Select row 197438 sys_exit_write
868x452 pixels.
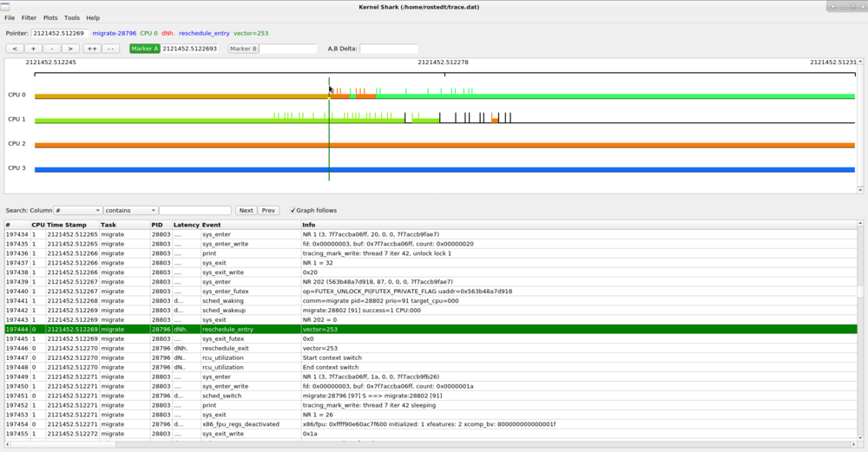tap(431, 272)
